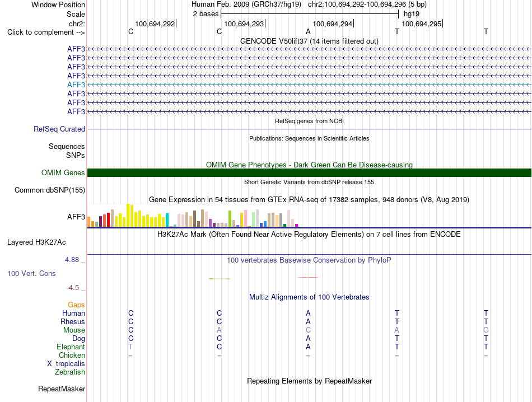The height and width of the screenshot is (402, 532).
Task: Click the 'RefSeq genes from NCBI' title
Action: (309, 121)
